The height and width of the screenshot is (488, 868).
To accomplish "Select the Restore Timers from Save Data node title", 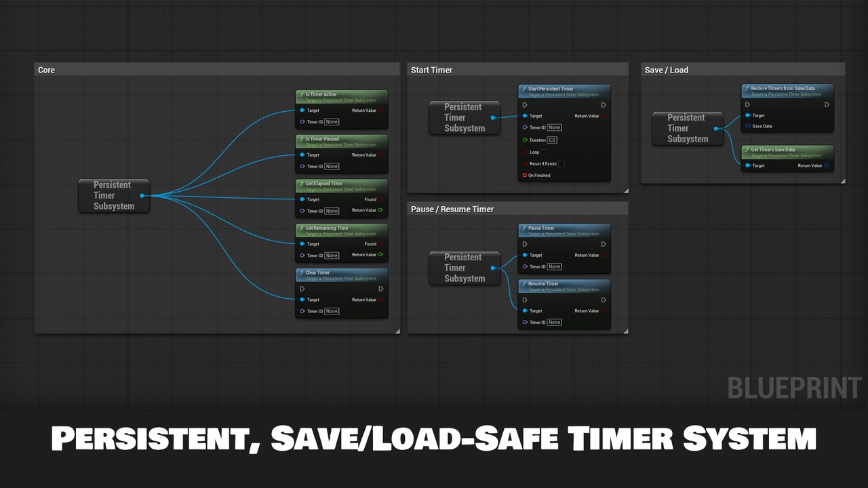I will (783, 88).
